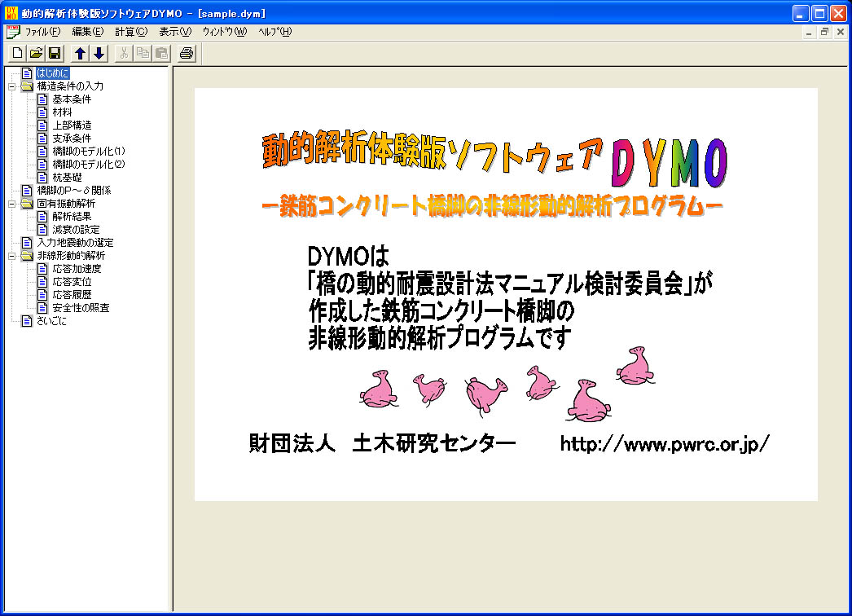Screen dimensions: 852x616
Task: Minimize the DYMO application window
Action: pos(801,13)
